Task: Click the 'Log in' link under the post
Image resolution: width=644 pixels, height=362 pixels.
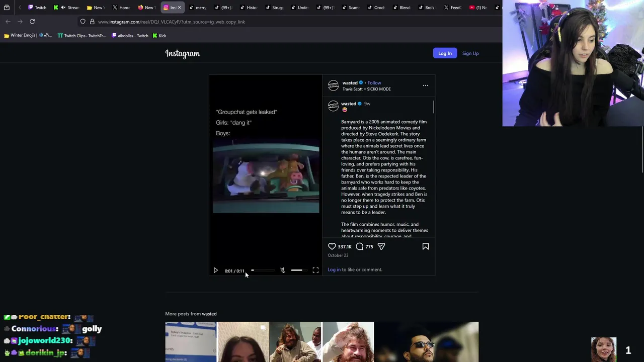Action: coord(334,269)
